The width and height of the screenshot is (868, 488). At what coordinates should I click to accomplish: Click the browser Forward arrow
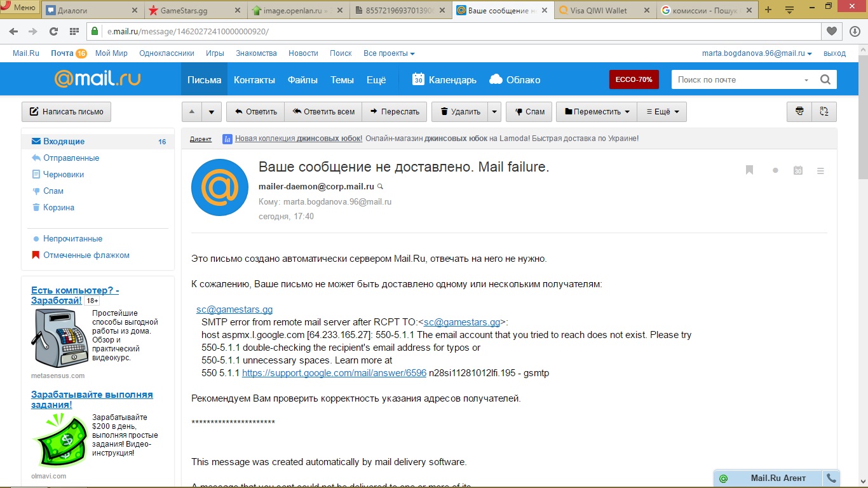(33, 31)
